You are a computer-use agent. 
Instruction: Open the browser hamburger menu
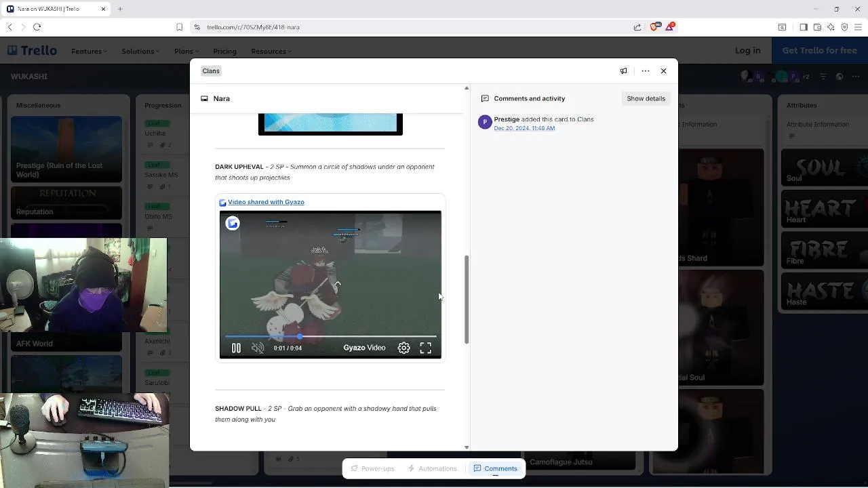[858, 27]
